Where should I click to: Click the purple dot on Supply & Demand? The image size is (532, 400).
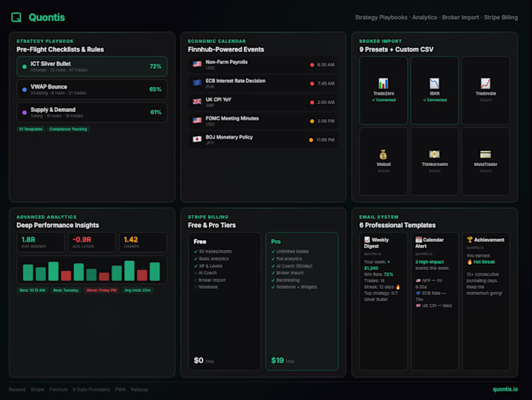[24, 113]
